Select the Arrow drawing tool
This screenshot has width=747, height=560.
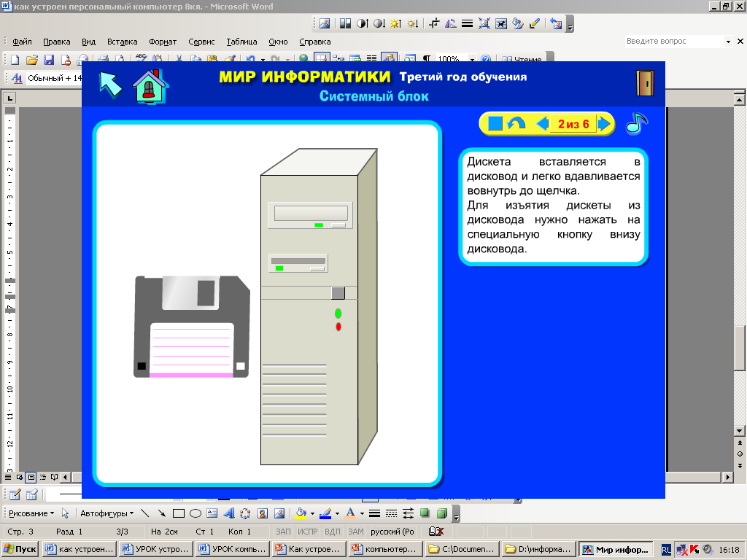(161, 513)
